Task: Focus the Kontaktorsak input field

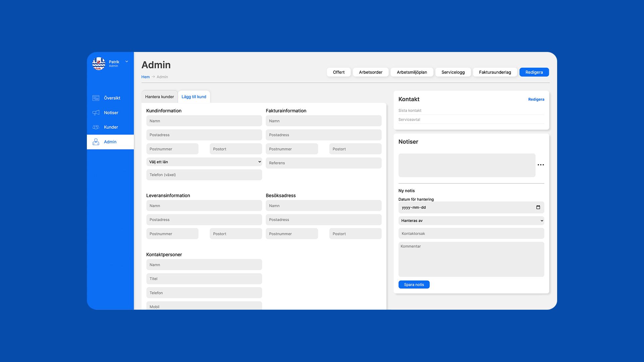Action: click(471, 234)
